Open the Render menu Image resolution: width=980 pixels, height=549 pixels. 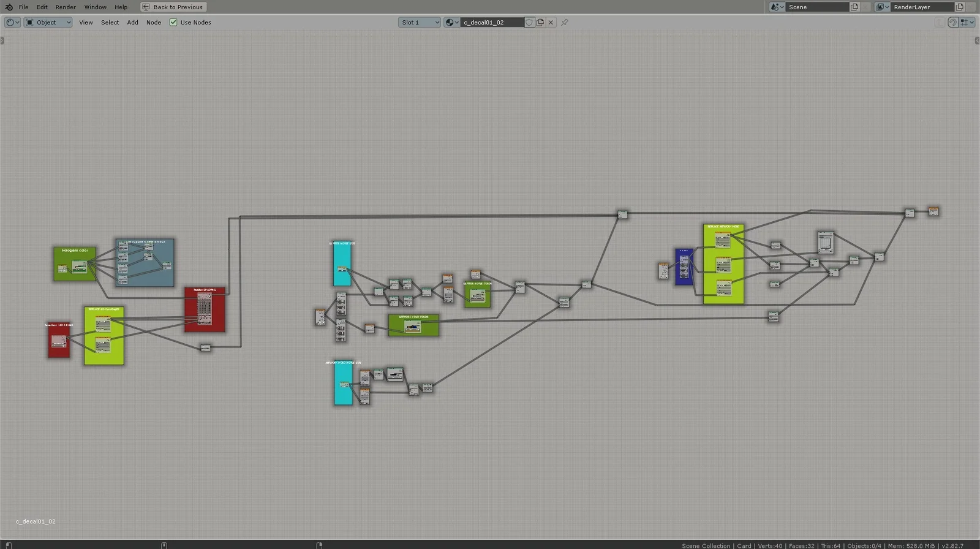click(x=66, y=7)
